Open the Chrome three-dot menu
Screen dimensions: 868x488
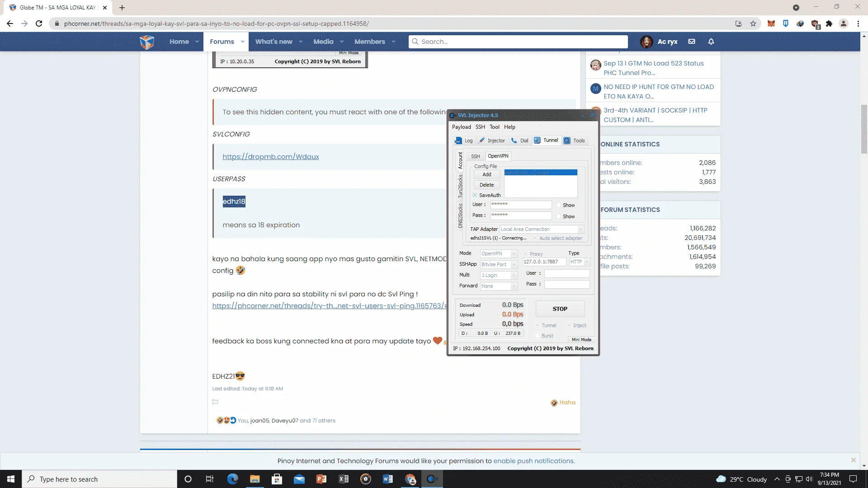tap(858, 23)
